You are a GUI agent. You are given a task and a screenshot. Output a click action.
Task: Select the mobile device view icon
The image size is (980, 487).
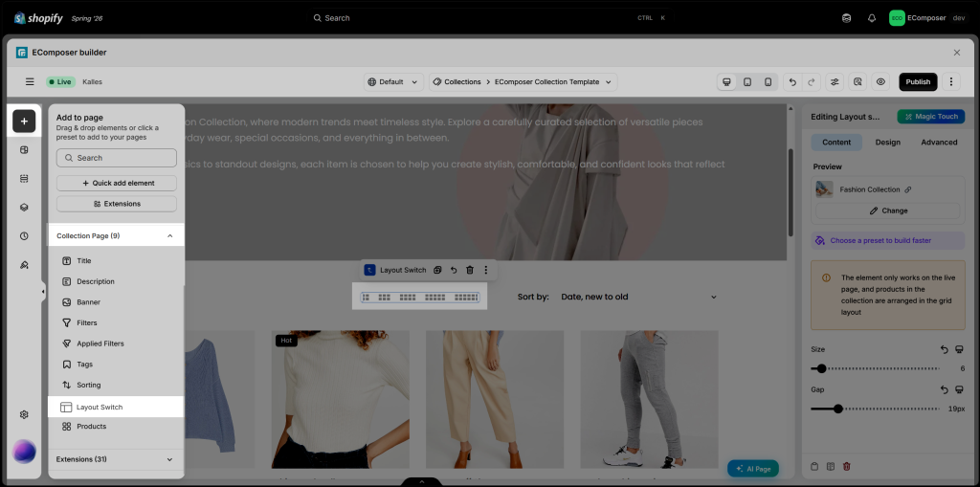(x=768, y=82)
